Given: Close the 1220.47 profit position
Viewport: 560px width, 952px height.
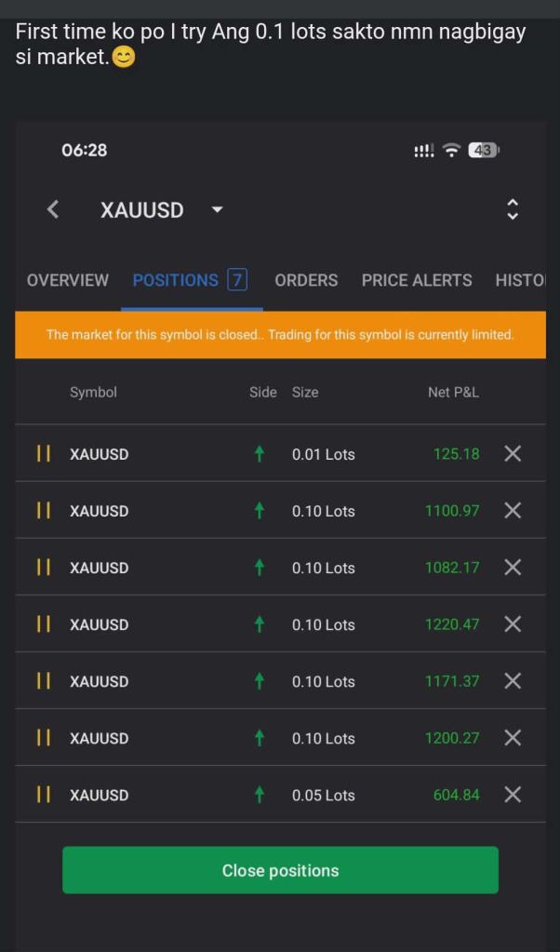Looking at the screenshot, I should [513, 624].
